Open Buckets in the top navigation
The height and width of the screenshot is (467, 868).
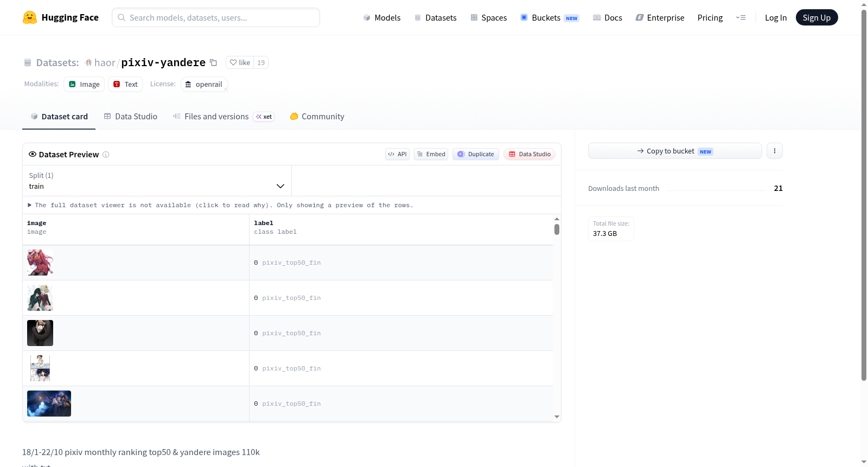[x=550, y=17]
